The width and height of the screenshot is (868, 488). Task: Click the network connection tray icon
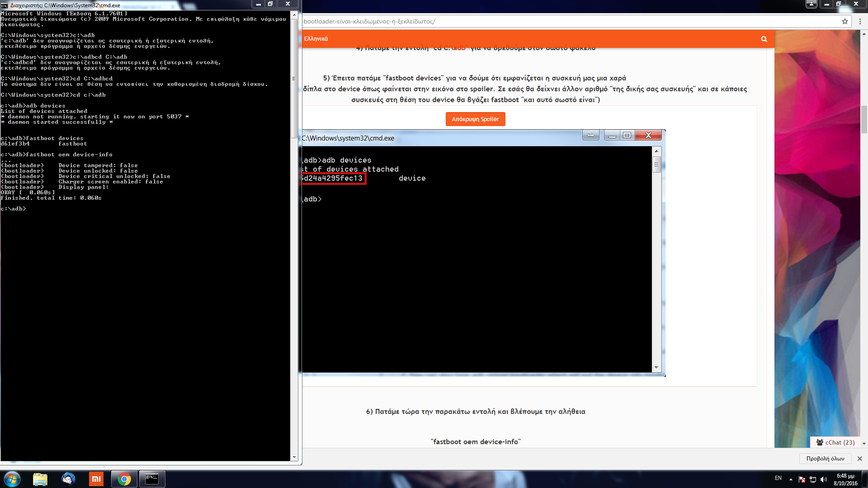click(x=812, y=479)
